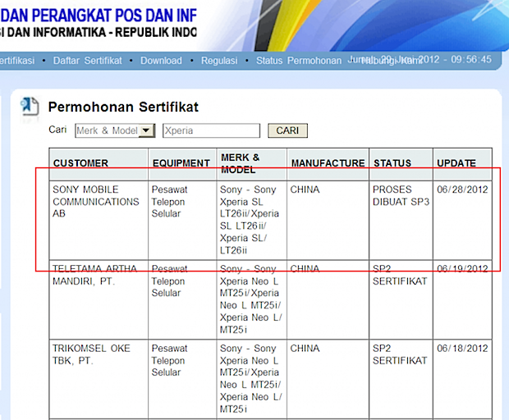
Task: Focus the Xperia search text field
Action: point(211,130)
